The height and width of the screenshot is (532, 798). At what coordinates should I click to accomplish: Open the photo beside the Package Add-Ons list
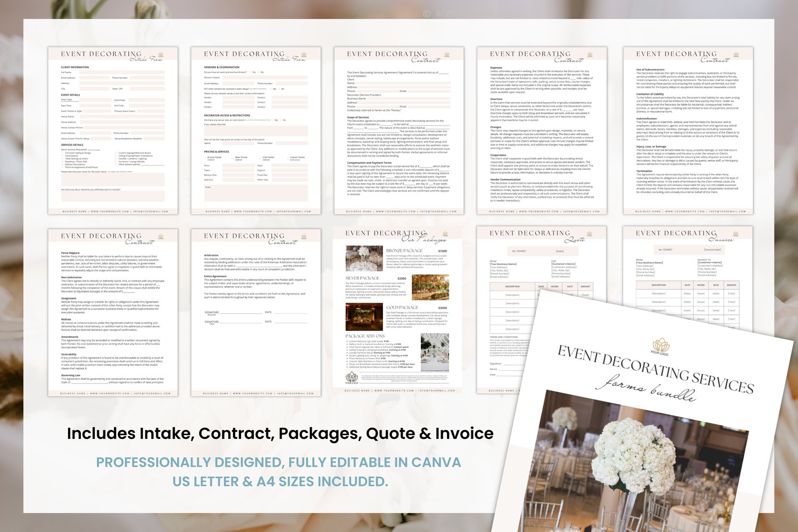tap(435, 352)
